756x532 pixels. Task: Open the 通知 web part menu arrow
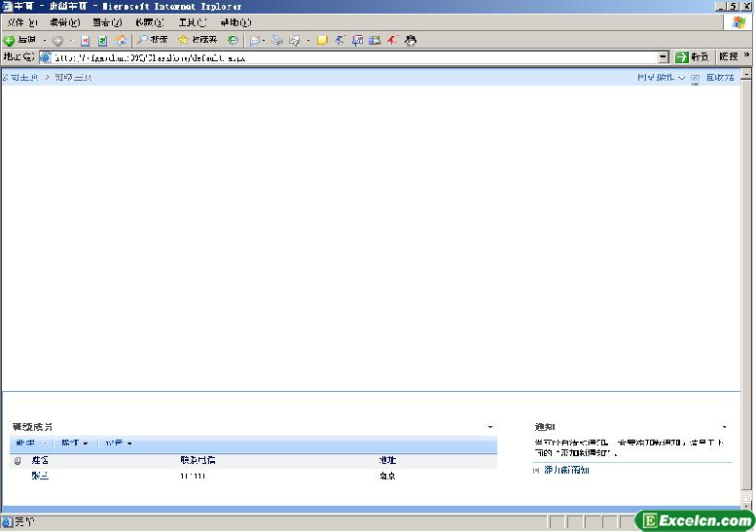pos(724,427)
